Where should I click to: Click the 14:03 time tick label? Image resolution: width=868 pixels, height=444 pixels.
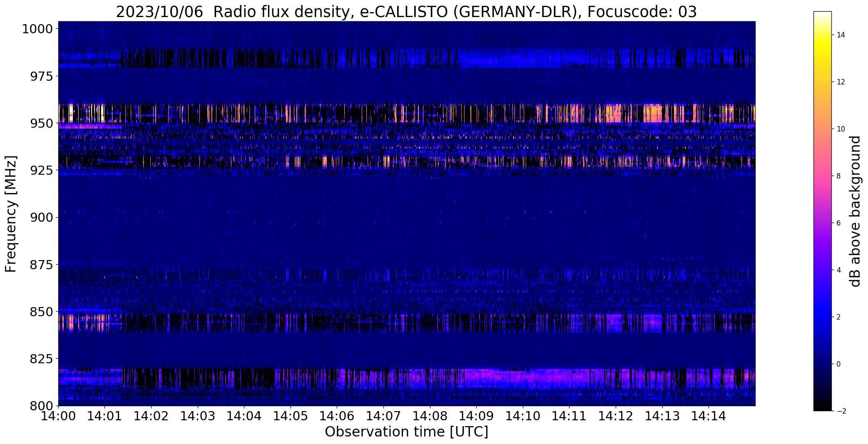[x=198, y=416]
